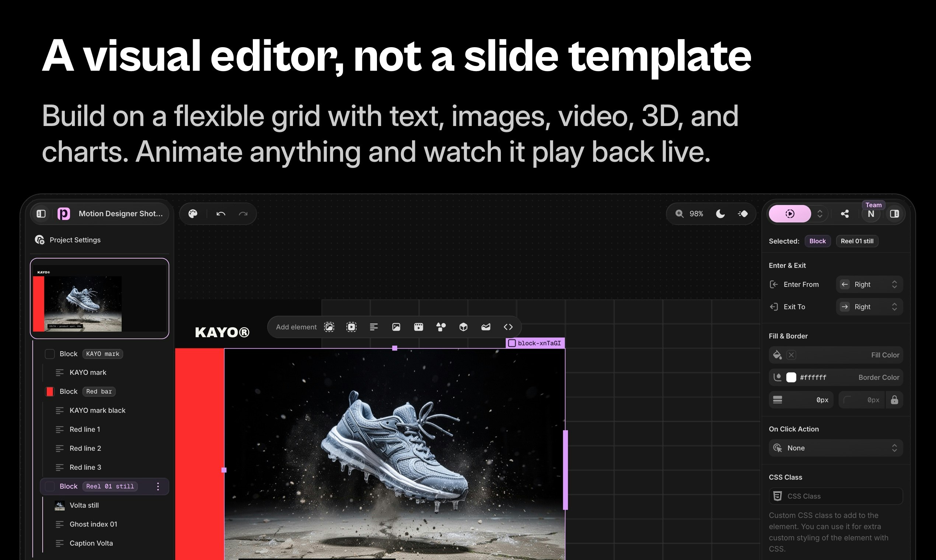Add a chart element icon
Image resolution: width=936 pixels, height=560 pixels.
486,327
